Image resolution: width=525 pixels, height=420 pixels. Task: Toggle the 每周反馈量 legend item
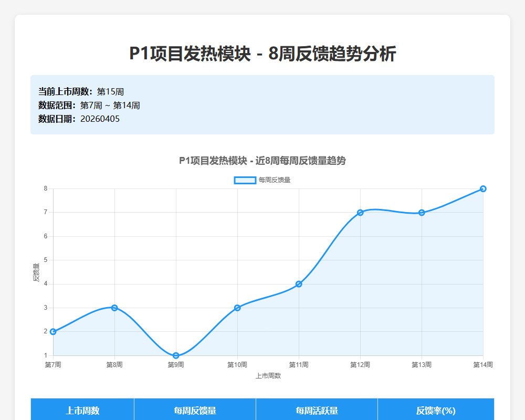[x=262, y=180]
